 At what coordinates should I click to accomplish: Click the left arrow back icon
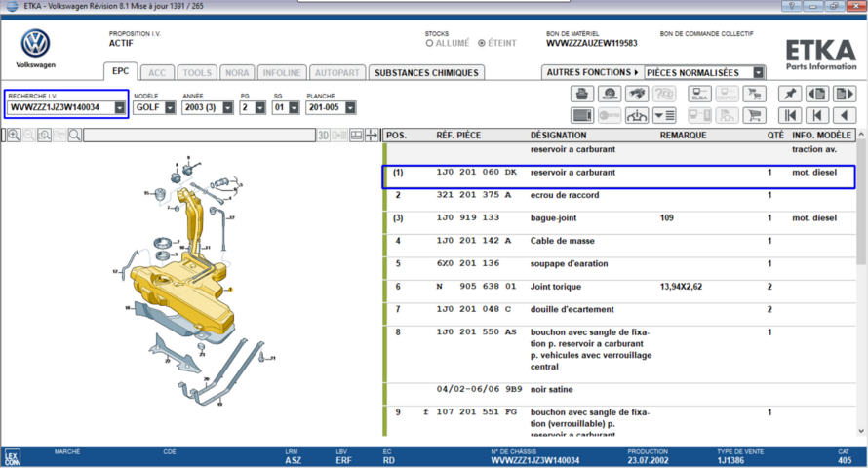click(845, 115)
